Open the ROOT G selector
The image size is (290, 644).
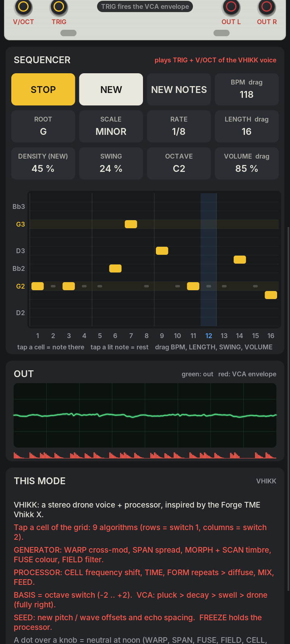pyautogui.click(x=43, y=126)
